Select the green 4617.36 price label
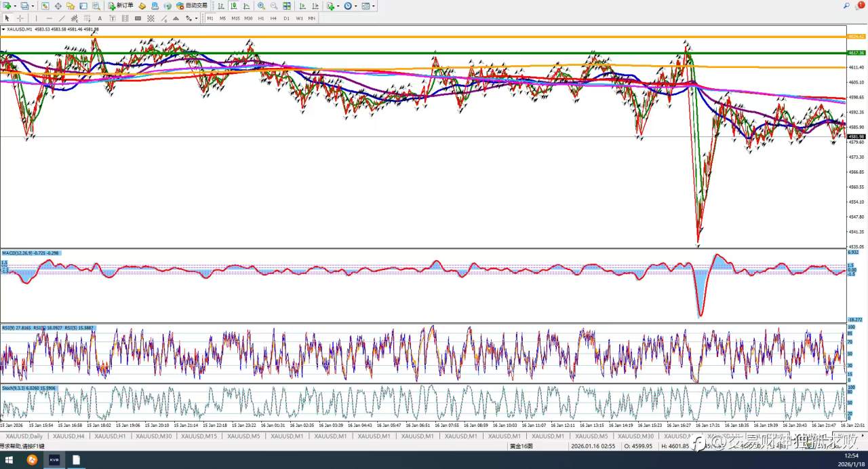The image size is (868, 469). pyautogui.click(x=856, y=52)
